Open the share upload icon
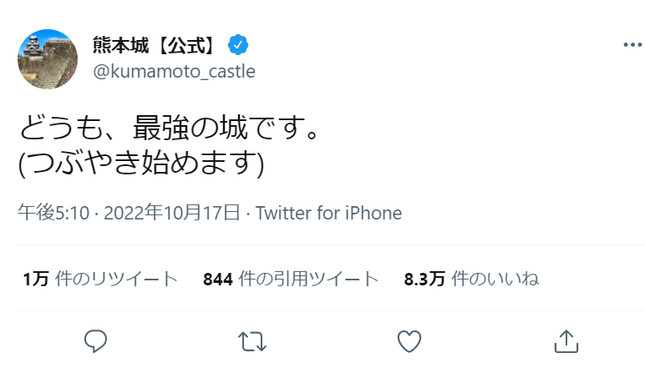Viewport: 645px width, 368px height. pyautogui.click(x=566, y=341)
